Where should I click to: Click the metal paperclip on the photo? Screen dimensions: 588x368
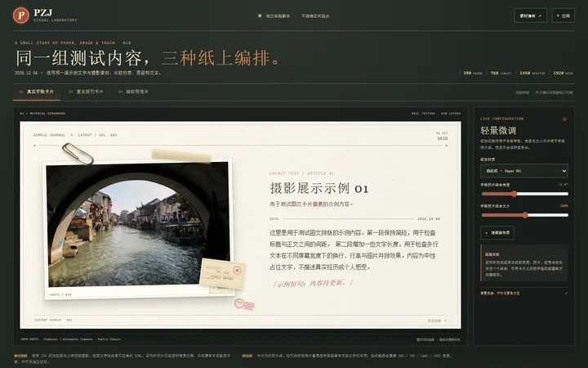78,154
